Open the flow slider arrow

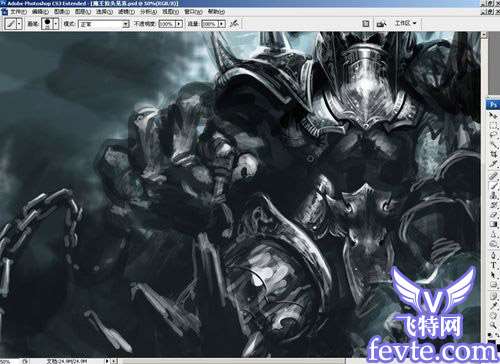pos(222,24)
